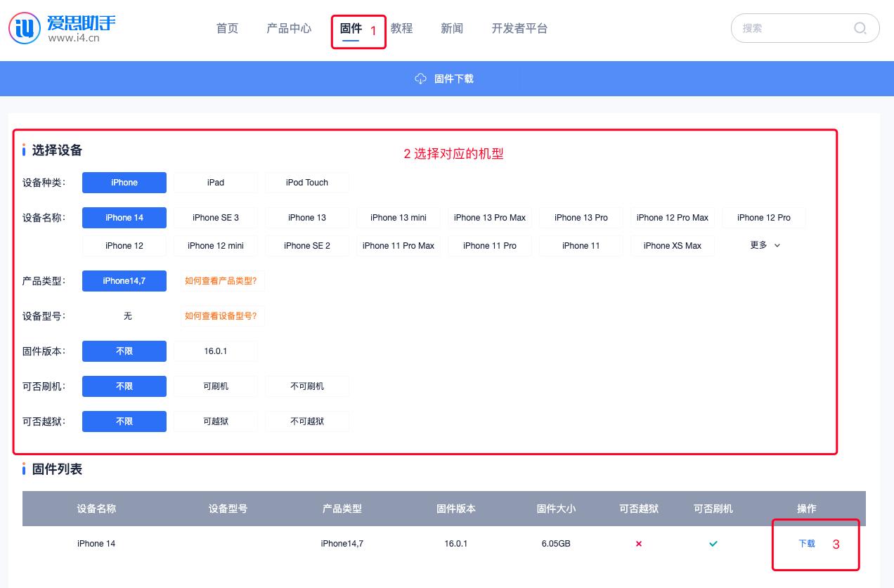The height and width of the screenshot is (588, 894).
Task: Click the green check flash indicator for iPhone 14
Action: [x=713, y=543]
